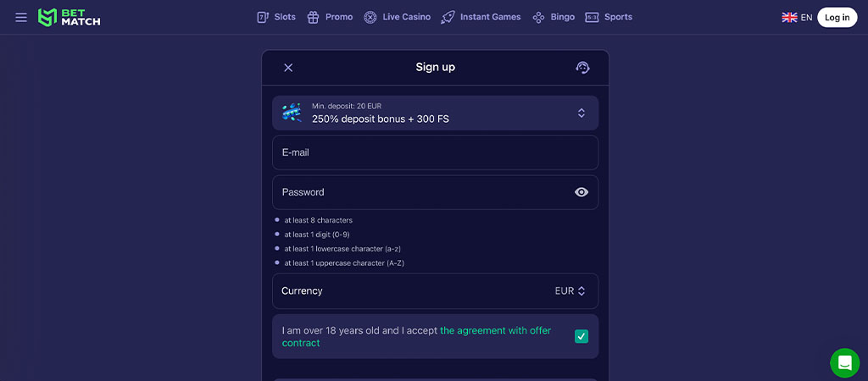Screen dimensions: 868x381
Task: Open the hamburger menu icon
Action: 21,17
